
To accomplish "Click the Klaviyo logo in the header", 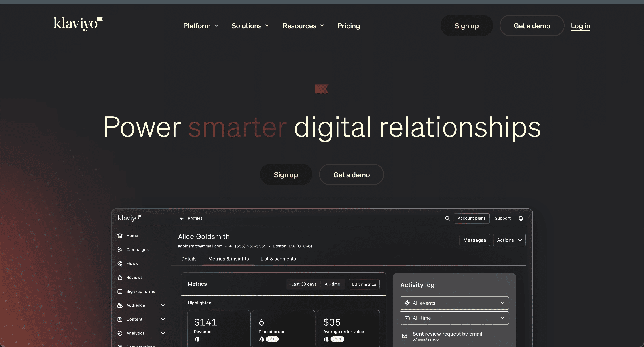I will 78,24.
